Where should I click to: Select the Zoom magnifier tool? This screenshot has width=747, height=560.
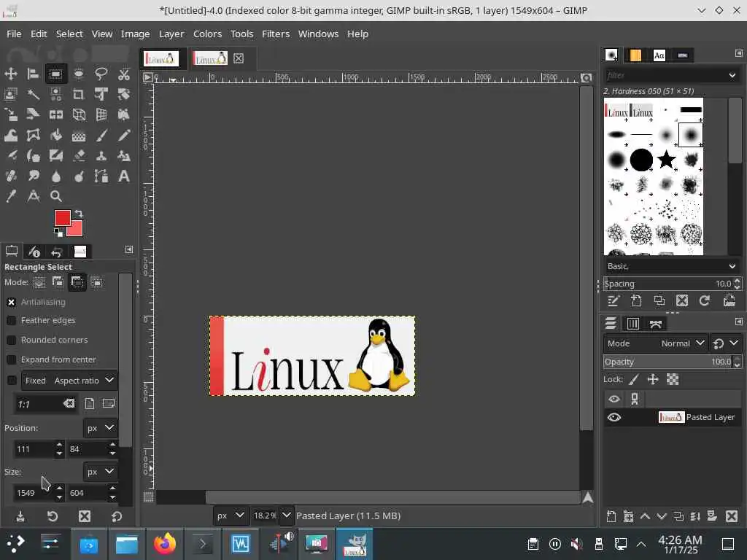(x=55, y=196)
